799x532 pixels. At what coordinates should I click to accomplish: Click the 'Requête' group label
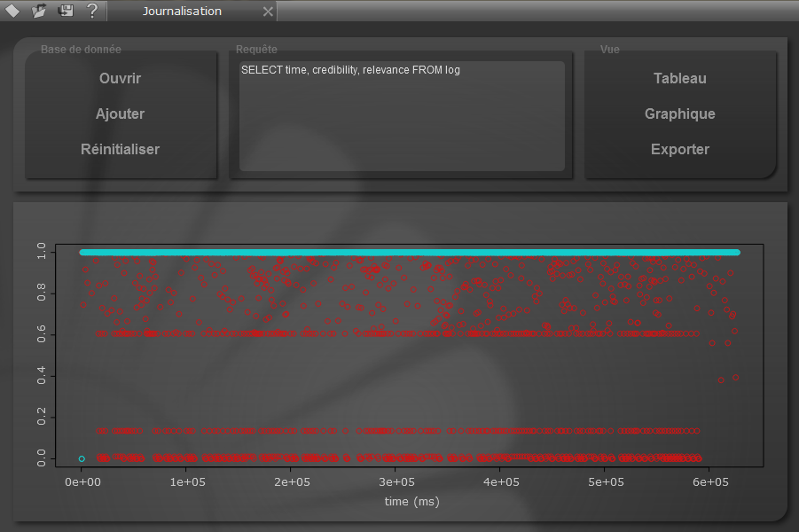tap(256, 50)
